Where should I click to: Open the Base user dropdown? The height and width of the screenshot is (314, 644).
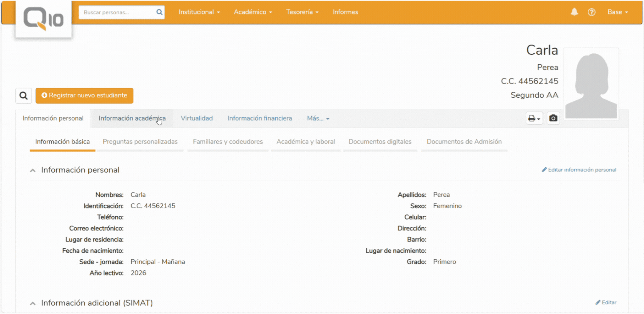617,12
